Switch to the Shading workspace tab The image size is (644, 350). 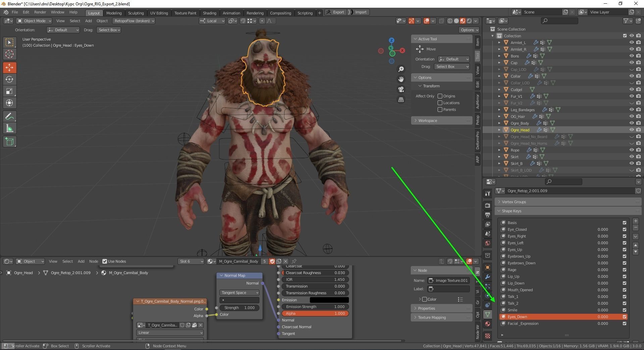tap(209, 13)
